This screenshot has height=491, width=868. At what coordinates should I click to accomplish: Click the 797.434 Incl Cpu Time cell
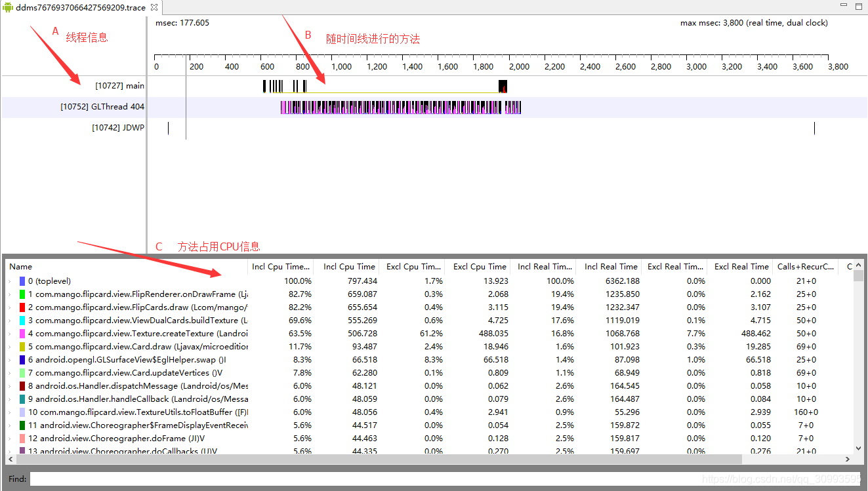point(362,281)
